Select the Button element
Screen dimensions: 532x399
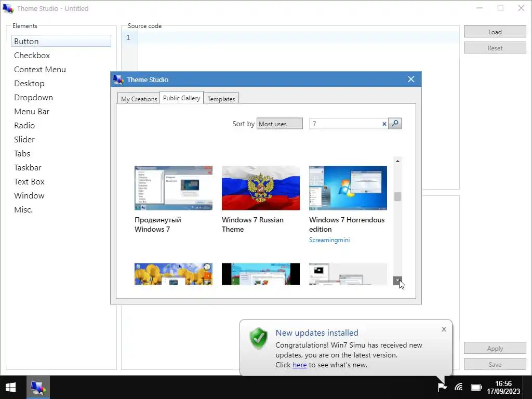click(61, 41)
